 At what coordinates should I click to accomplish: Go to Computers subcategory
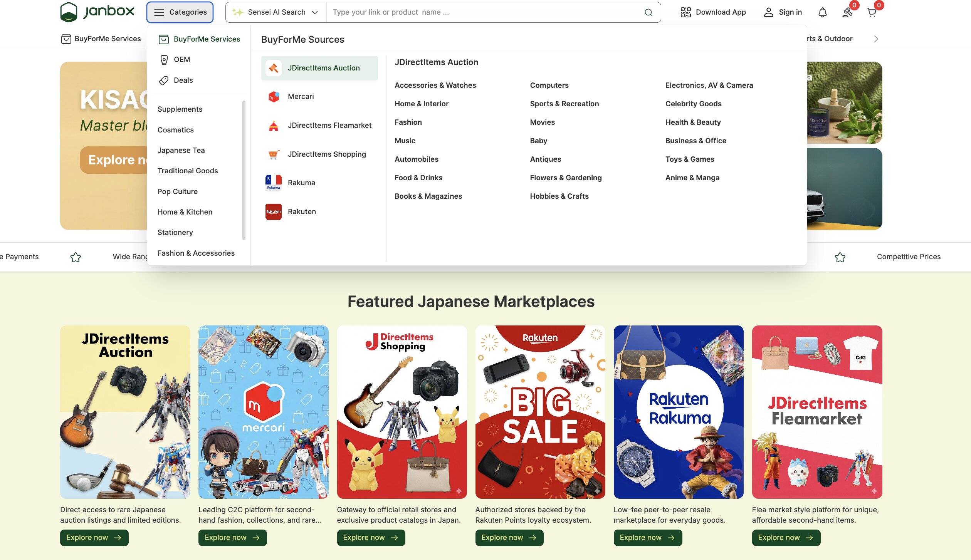tap(549, 86)
